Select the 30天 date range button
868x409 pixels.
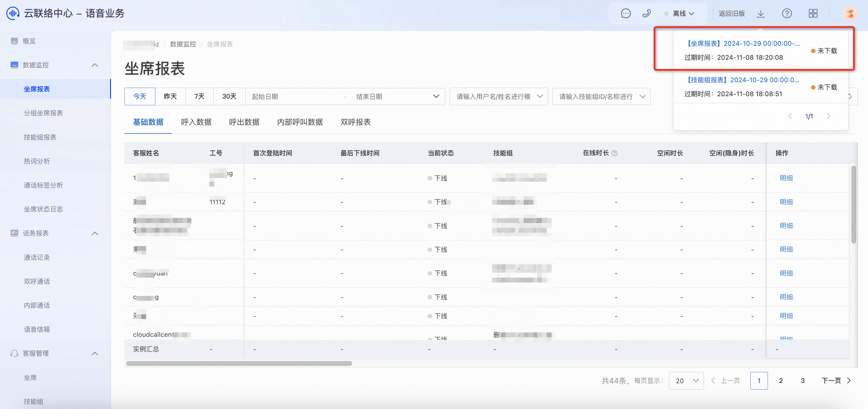pyautogui.click(x=229, y=96)
